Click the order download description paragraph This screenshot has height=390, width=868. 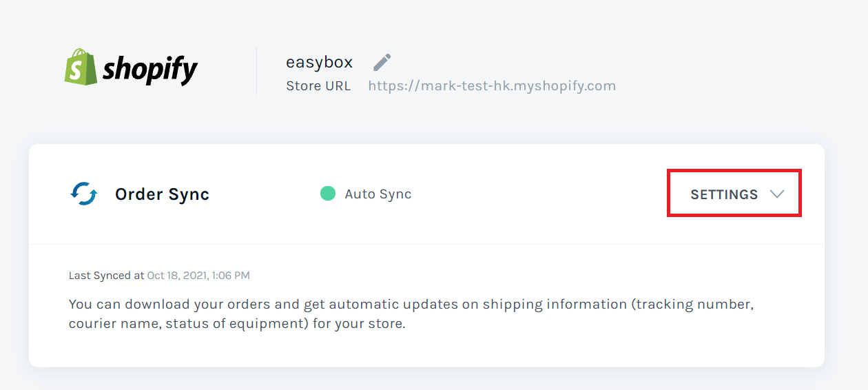coord(411,314)
